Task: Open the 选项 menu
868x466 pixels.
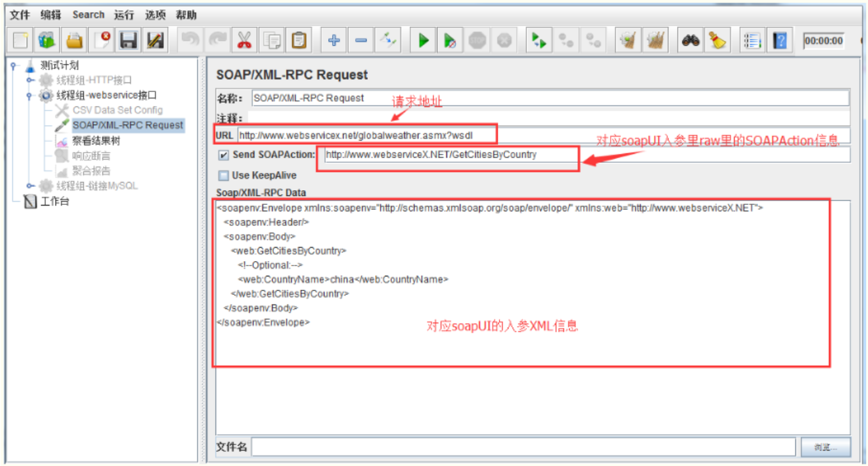Action: point(155,15)
